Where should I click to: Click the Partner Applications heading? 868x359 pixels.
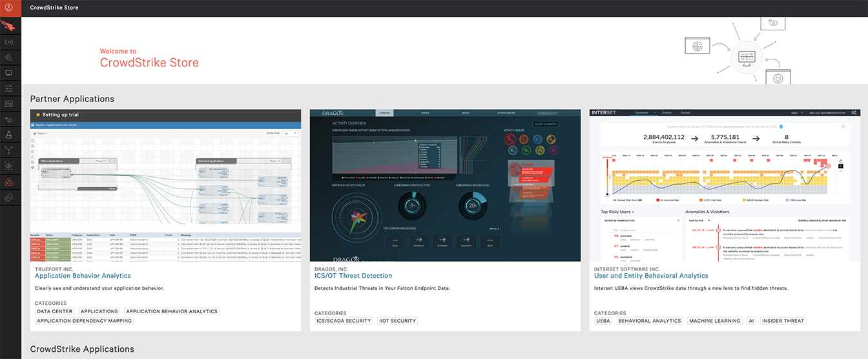coord(72,99)
